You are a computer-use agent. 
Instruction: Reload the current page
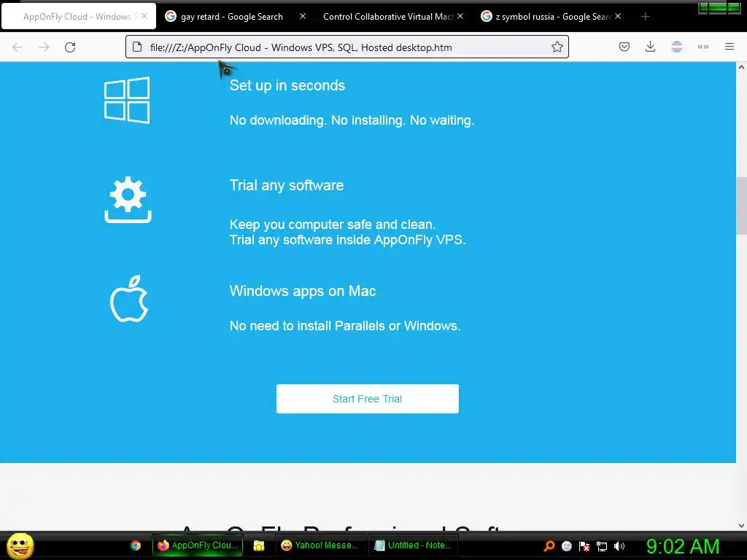point(70,47)
